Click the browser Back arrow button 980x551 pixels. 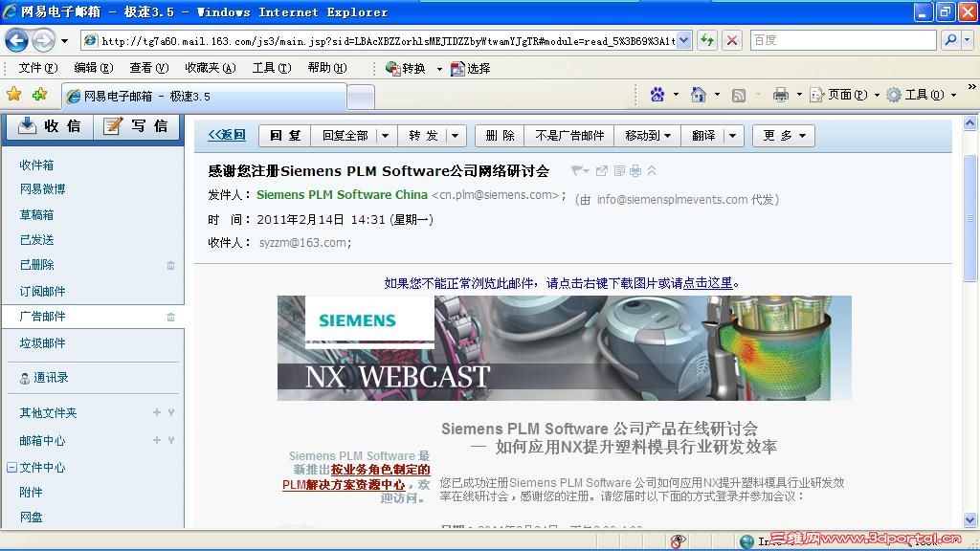[17, 41]
